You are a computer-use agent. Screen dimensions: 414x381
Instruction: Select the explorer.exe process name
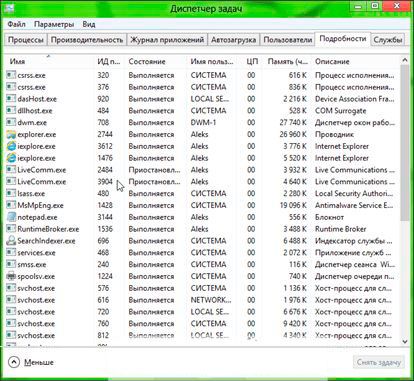(37, 135)
